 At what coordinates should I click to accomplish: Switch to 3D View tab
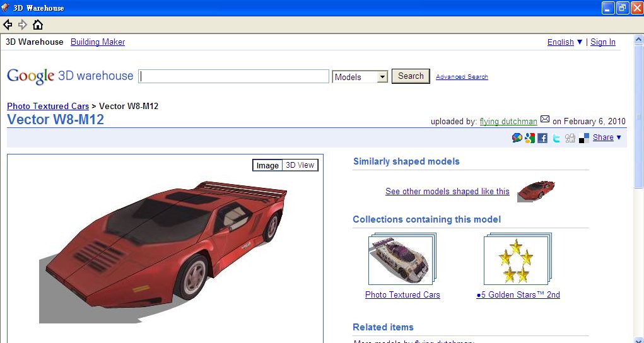300,165
